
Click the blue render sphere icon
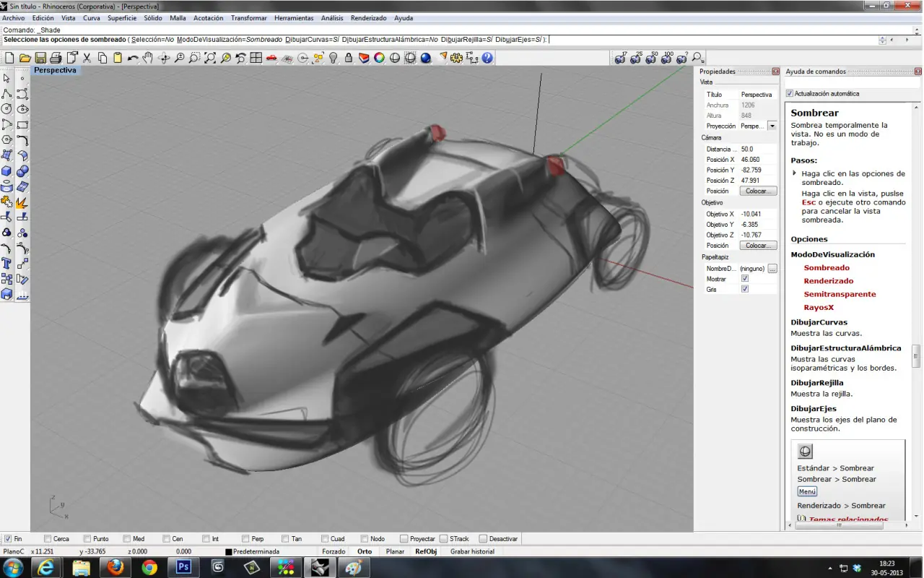[426, 58]
